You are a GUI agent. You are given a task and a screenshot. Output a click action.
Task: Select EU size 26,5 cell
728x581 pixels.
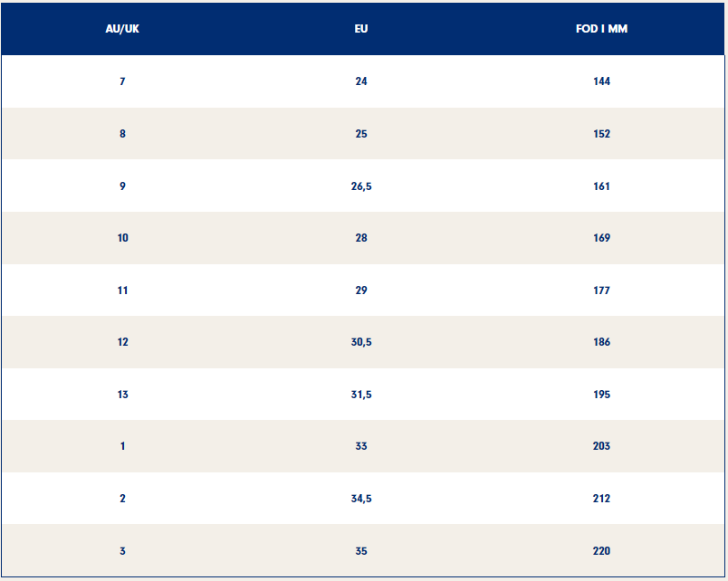point(361,186)
